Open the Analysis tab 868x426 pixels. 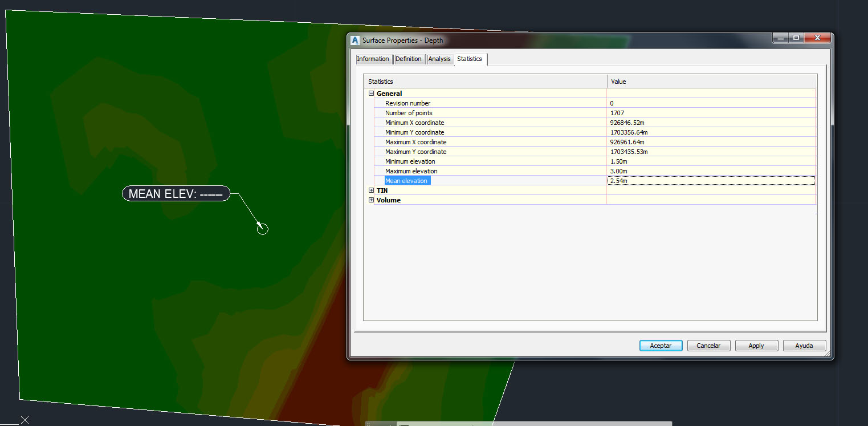pyautogui.click(x=439, y=59)
